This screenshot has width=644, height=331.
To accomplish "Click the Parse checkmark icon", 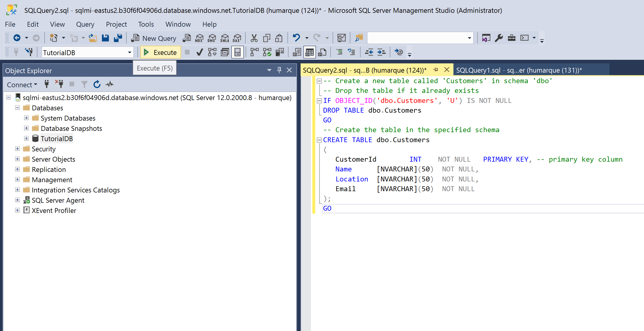I will click(200, 52).
